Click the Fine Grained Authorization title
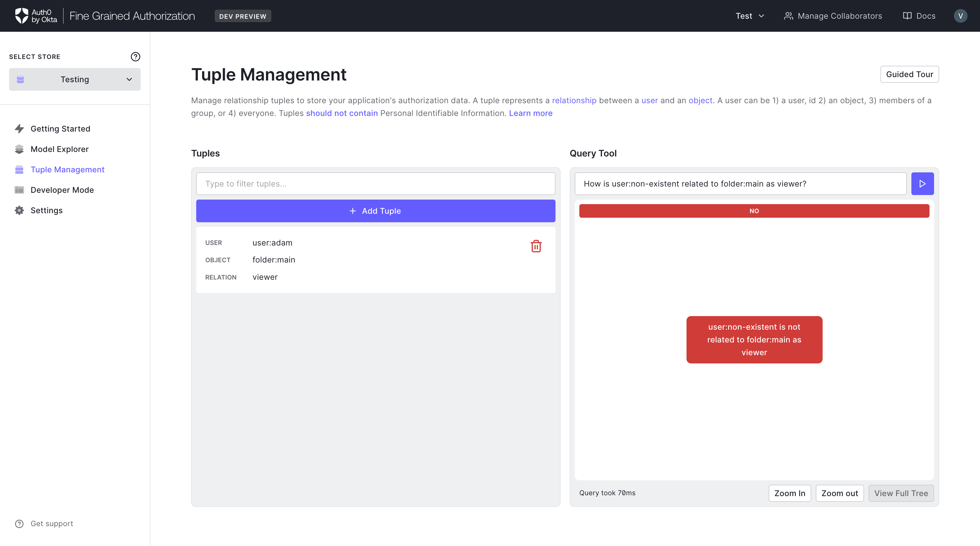Image resolution: width=980 pixels, height=546 pixels. pyautogui.click(x=132, y=16)
